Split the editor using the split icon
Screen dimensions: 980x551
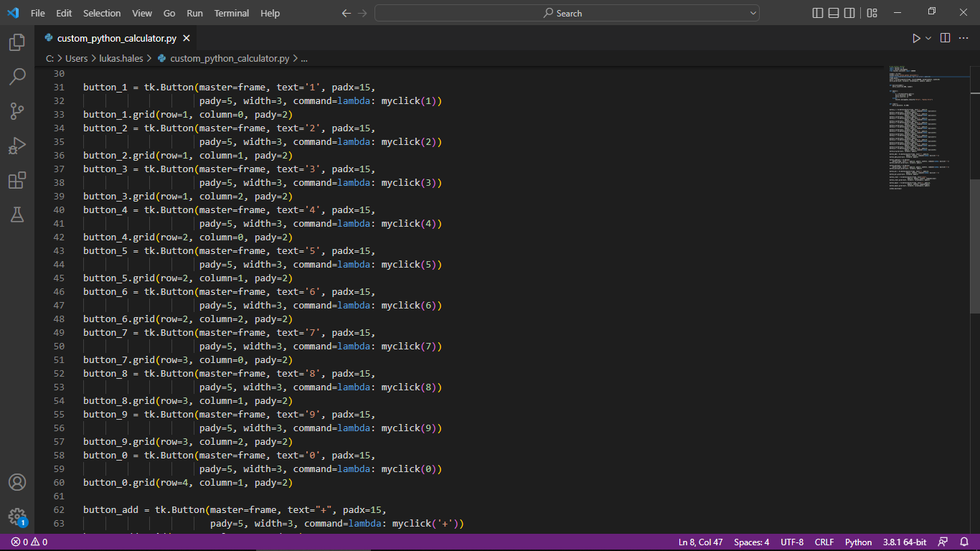tap(945, 38)
